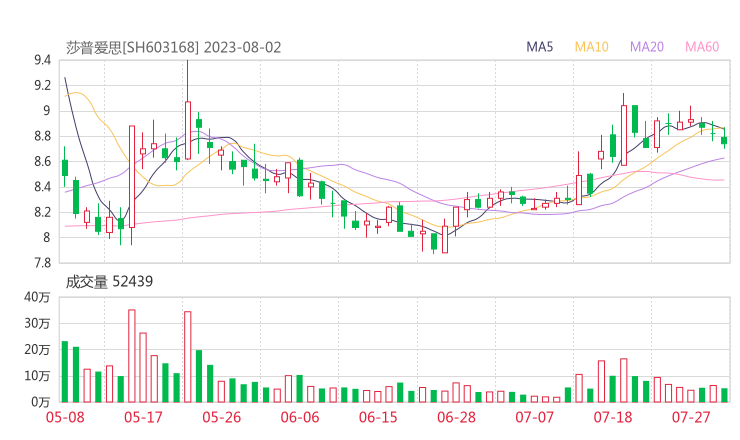Click the 07-18 date axis label

[613, 416]
